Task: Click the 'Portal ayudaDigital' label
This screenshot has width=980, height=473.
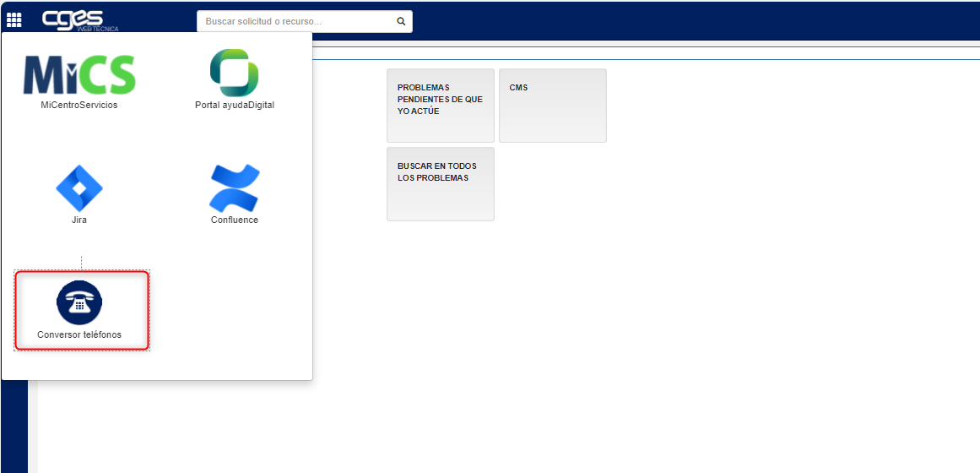Action: 235,105
